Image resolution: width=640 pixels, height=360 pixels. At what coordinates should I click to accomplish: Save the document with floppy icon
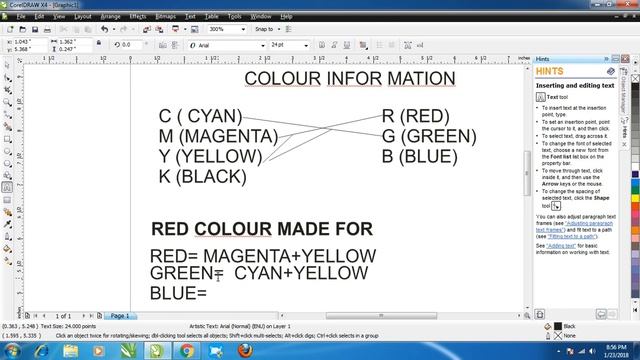[x=35, y=29]
